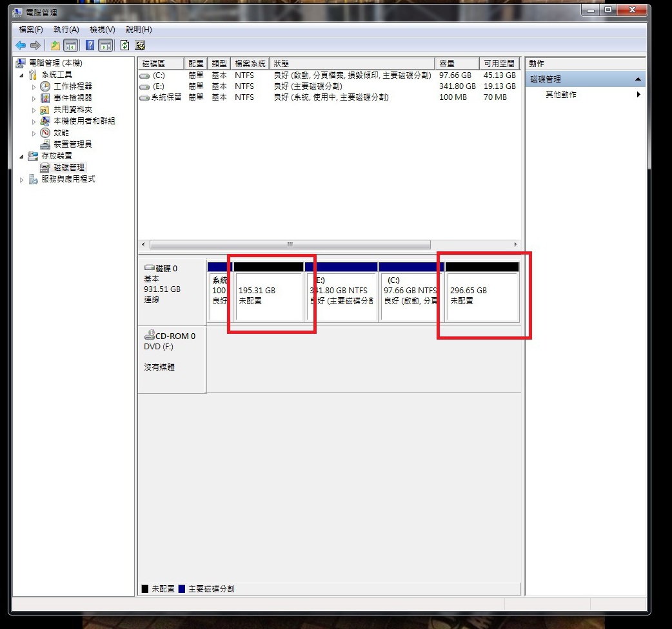Open 其他動作 submenu in actions pane
The width and height of the screenshot is (672, 629).
586,95
